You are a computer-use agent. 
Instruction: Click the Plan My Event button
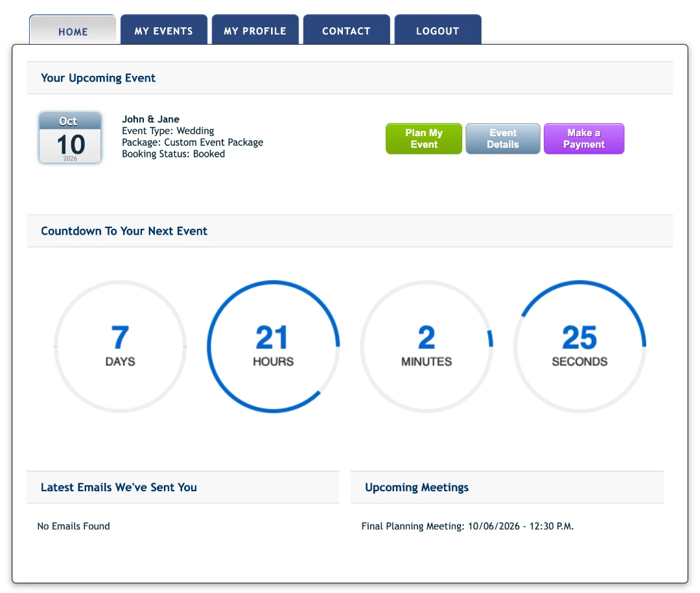[x=424, y=139]
